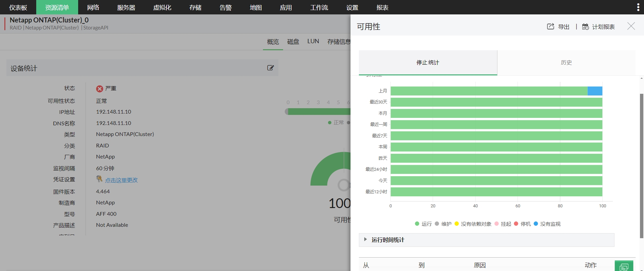The image size is (644, 271).
Task: Open the 仪表板 menu
Action: (x=18, y=7)
